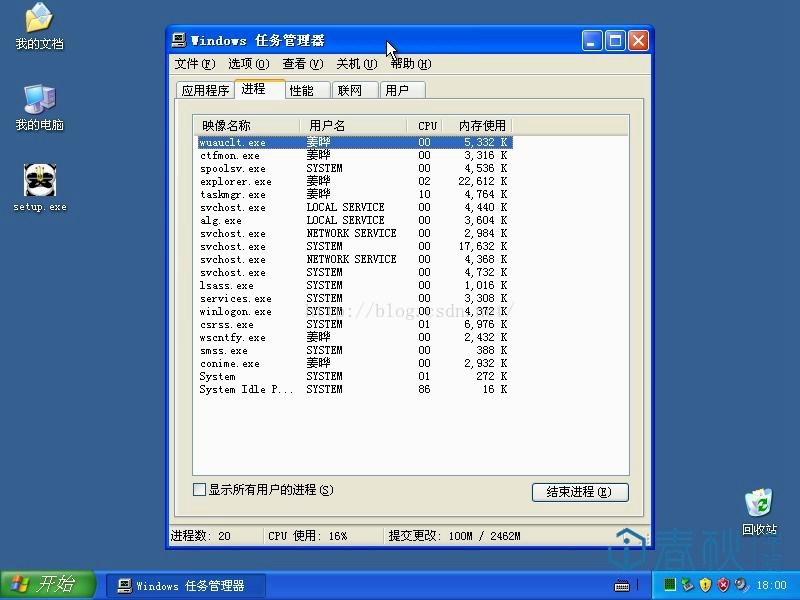Open the 查看(V) menu
Screen dimensions: 800x600
(303, 64)
